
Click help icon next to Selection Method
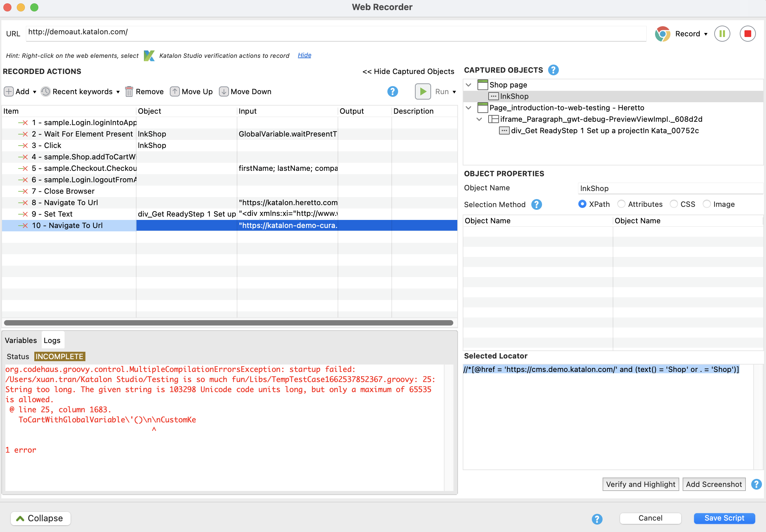536,204
